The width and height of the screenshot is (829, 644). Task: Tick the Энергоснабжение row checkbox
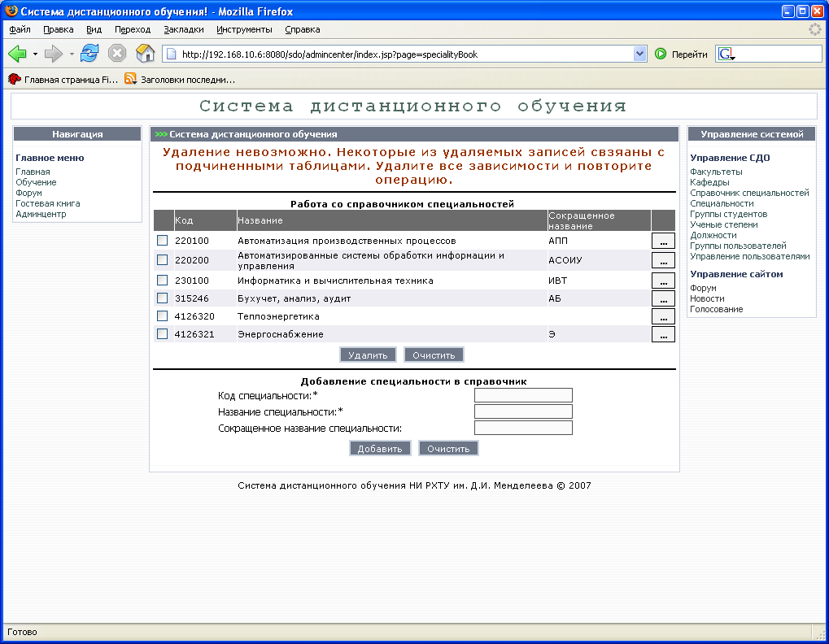(163, 334)
